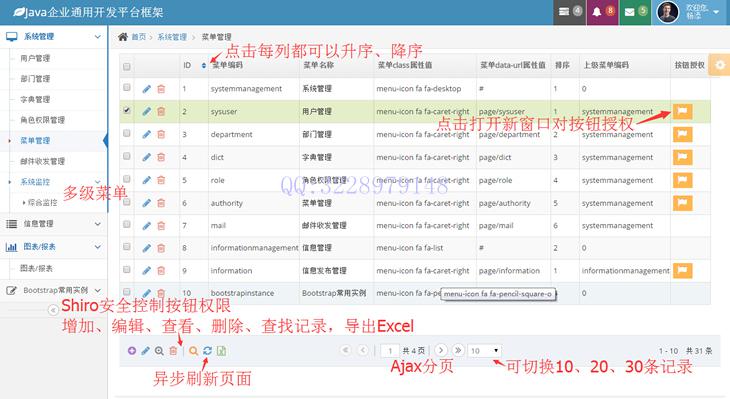Viewport: 730px width, 399px height.
Task: Edit the mail row with pencil icon
Action: click(x=147, y=225)
